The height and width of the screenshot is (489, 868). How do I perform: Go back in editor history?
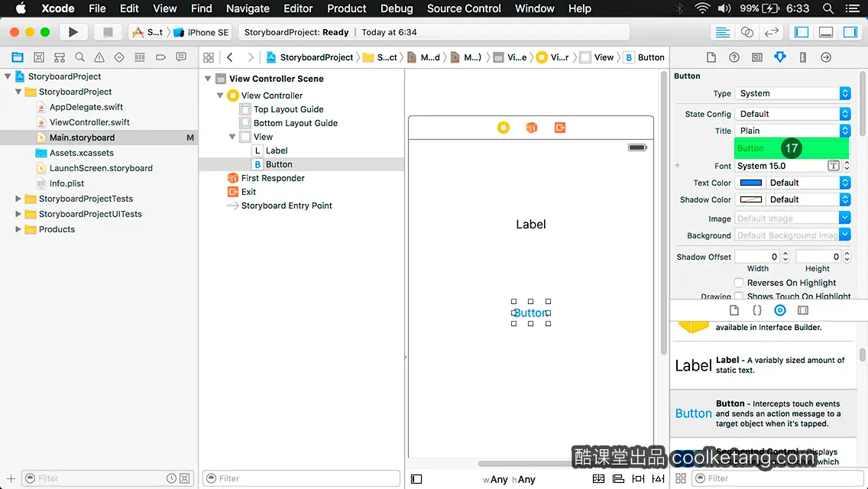pos(230,57)
